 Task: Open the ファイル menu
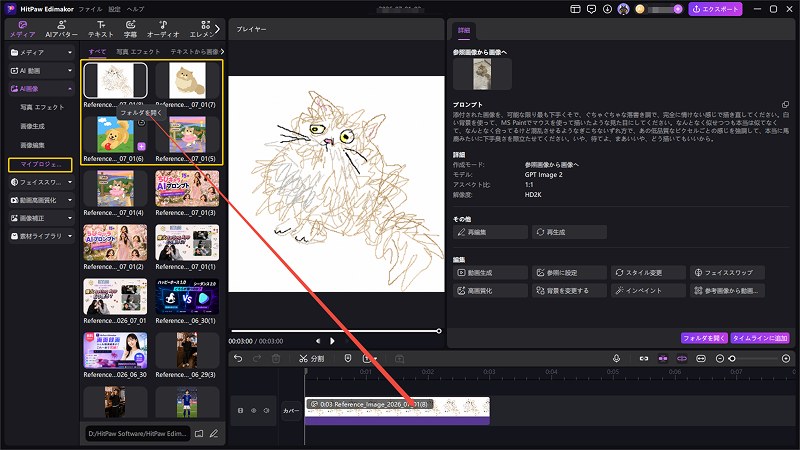[x=90, y=9]
